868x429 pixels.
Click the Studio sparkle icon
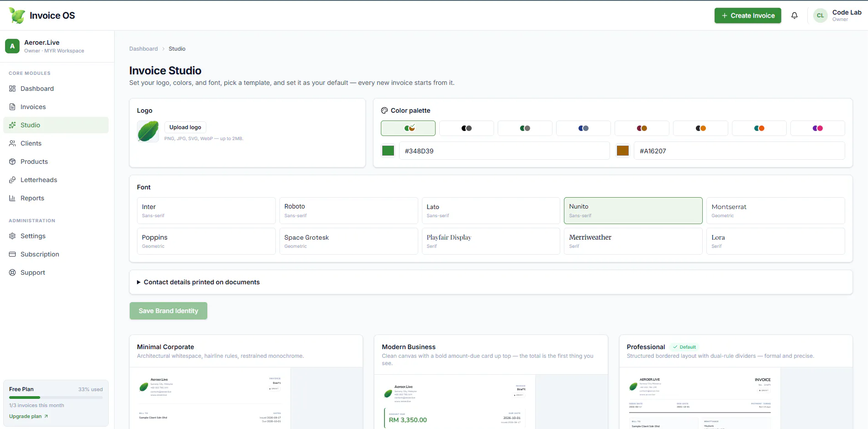(12, 125)
